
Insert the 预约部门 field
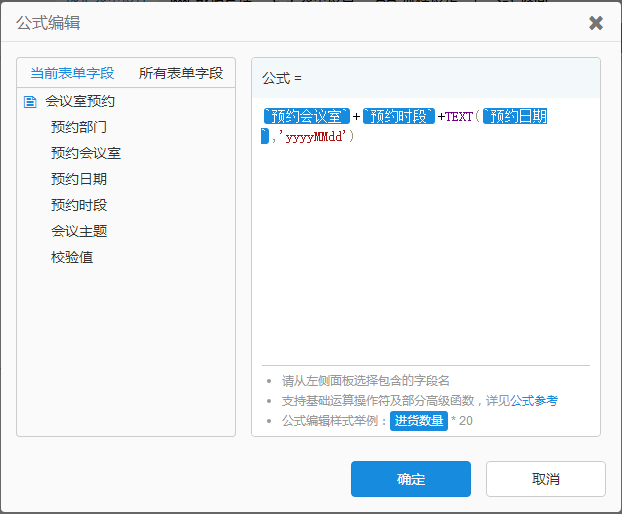point(79,127)
